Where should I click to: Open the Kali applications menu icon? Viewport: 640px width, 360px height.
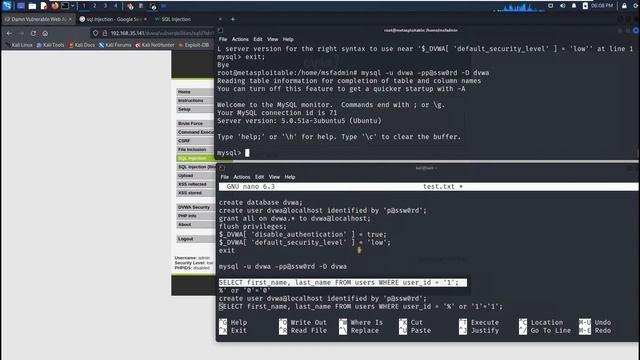point(7,6)
